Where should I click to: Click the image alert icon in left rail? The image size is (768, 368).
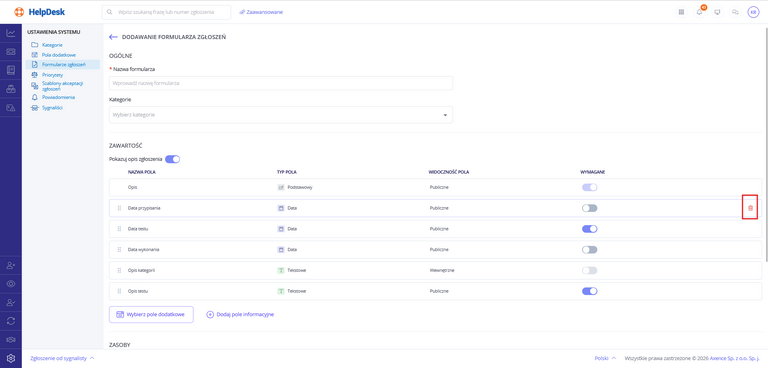(11, 107)
